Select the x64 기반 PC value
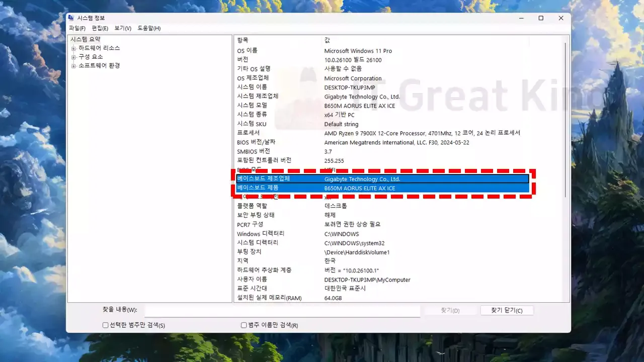This screenshot has height=362, width=644. (x=339, y=115)
